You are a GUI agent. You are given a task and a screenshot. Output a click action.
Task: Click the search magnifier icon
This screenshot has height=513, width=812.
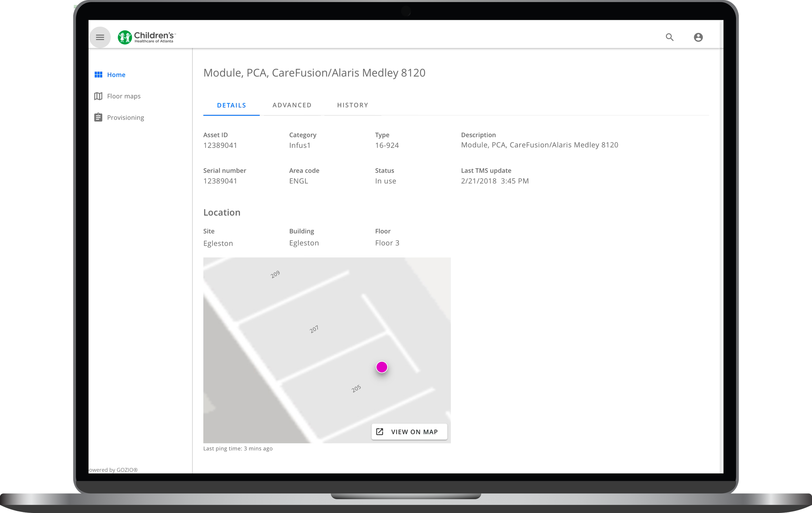pyautogui.click(x=669, y=37)
